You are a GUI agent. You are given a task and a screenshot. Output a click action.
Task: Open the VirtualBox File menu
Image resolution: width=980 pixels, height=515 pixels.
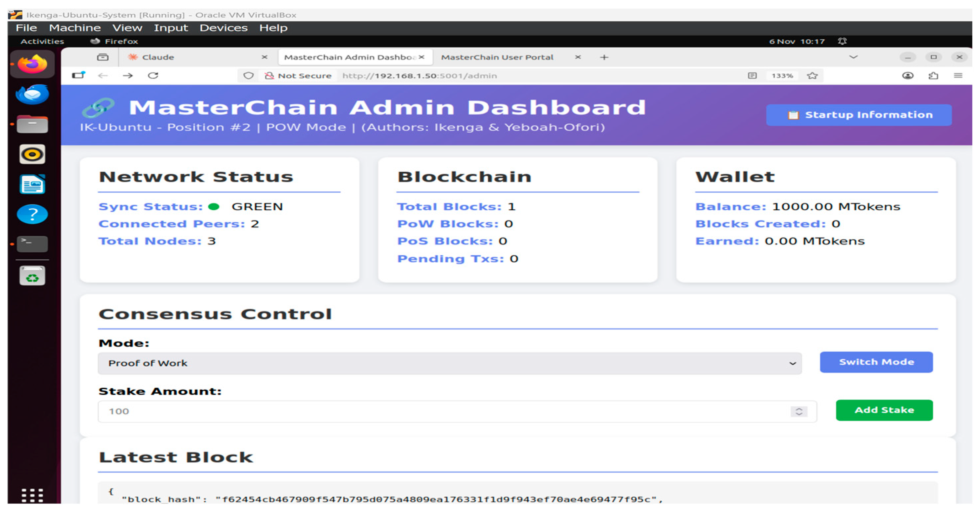point(26,28)
